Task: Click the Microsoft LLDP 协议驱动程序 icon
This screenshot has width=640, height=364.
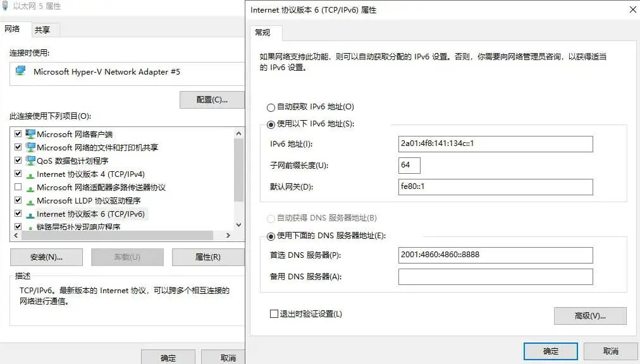Action: 30,201
